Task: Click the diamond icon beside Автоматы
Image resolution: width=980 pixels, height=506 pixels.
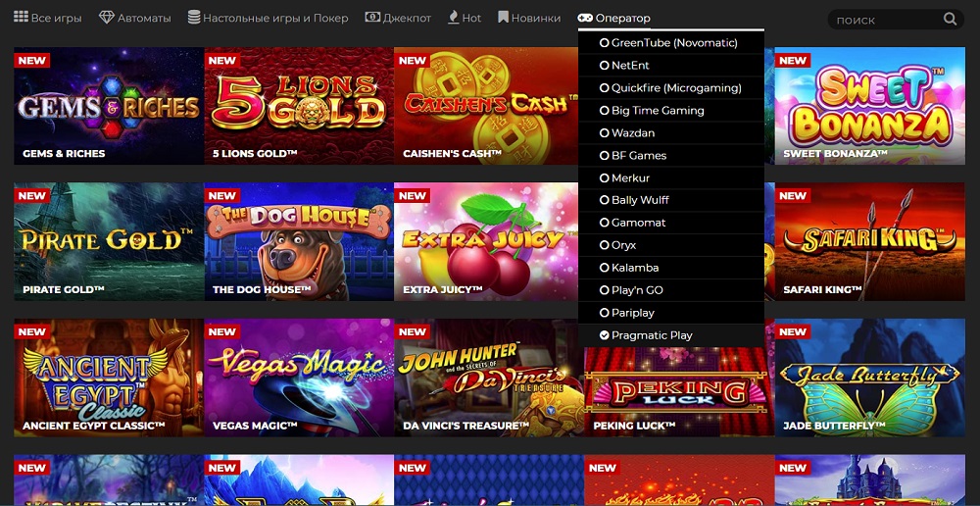Action: [107, 18]
